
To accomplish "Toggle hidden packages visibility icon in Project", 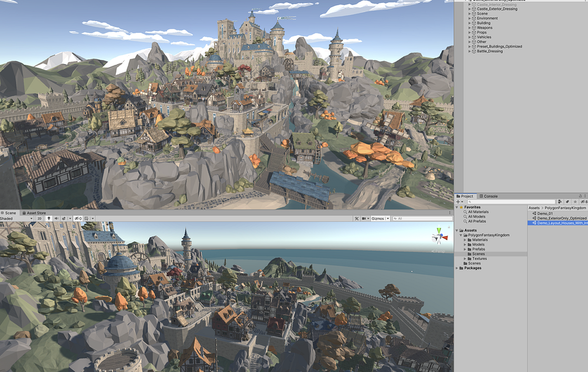I will point(584,202).
